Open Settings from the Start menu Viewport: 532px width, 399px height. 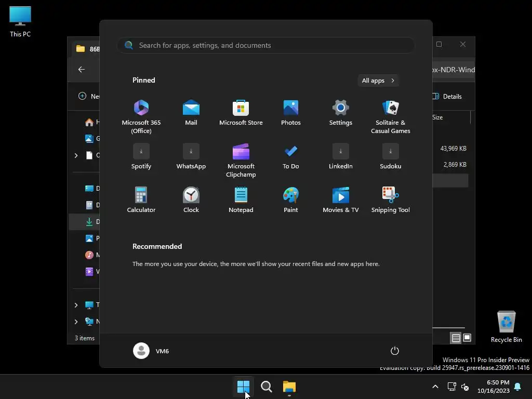tap(341, 113)
